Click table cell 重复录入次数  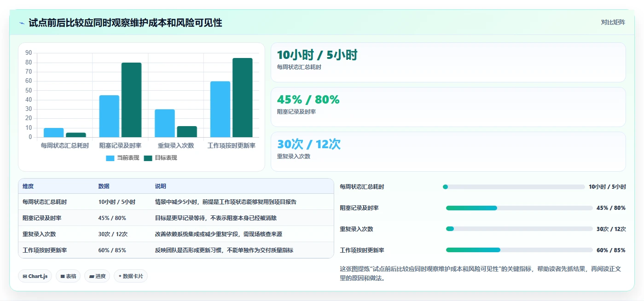[39, 234]
